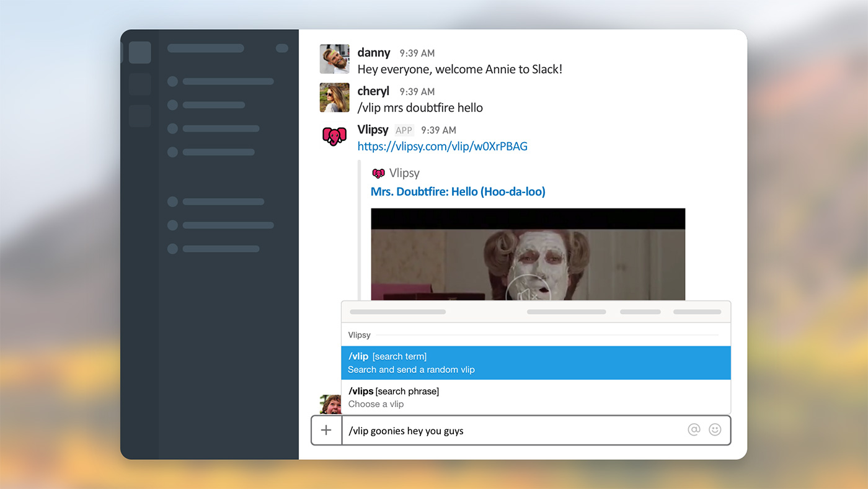Click cheryl's profile avatar
The height and width of the screenshot is (489, 868).
point(334,97)
